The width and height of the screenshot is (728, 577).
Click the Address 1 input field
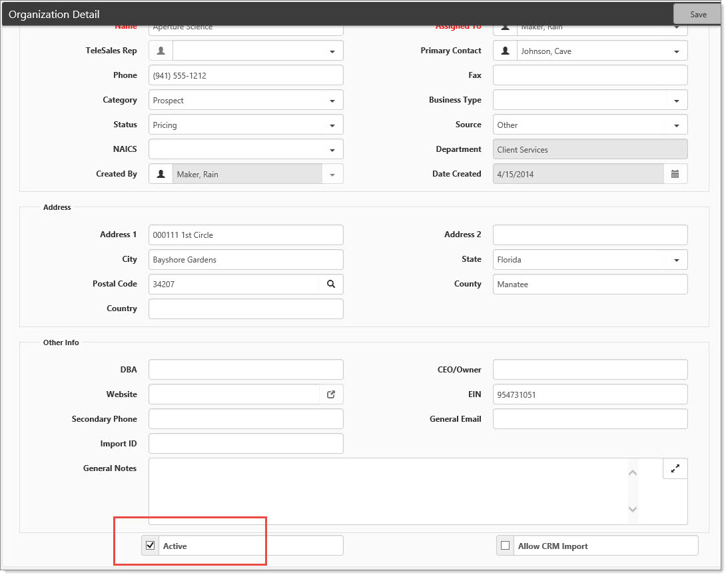[246, 235]
